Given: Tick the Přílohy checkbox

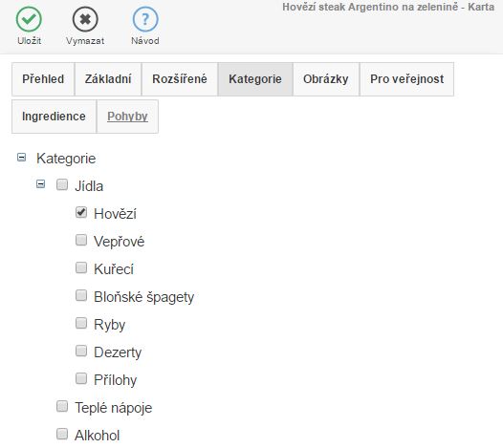Looking at the screenshot, I should pos(81,378).
